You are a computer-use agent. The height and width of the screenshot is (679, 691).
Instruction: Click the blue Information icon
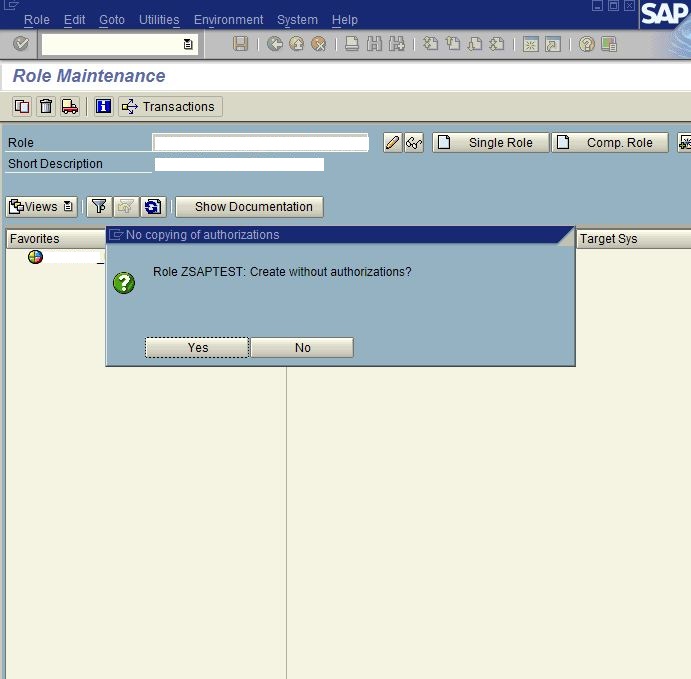tap(104, 107)
